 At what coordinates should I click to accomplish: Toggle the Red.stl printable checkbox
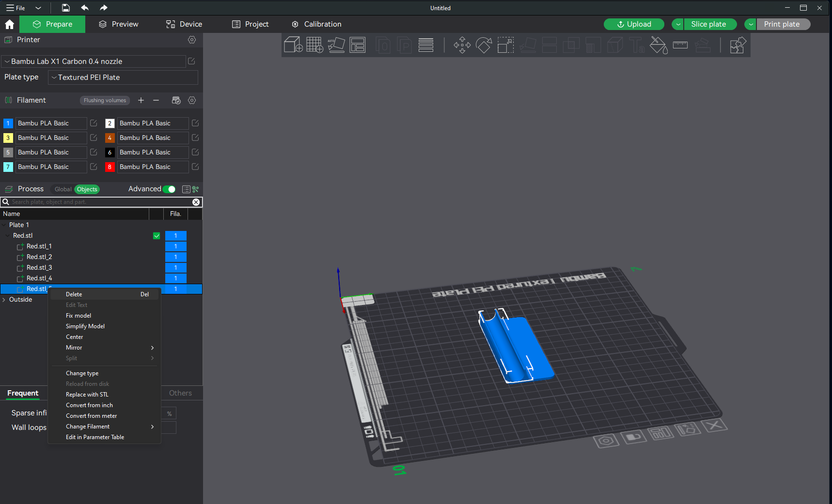click(157, 236)
